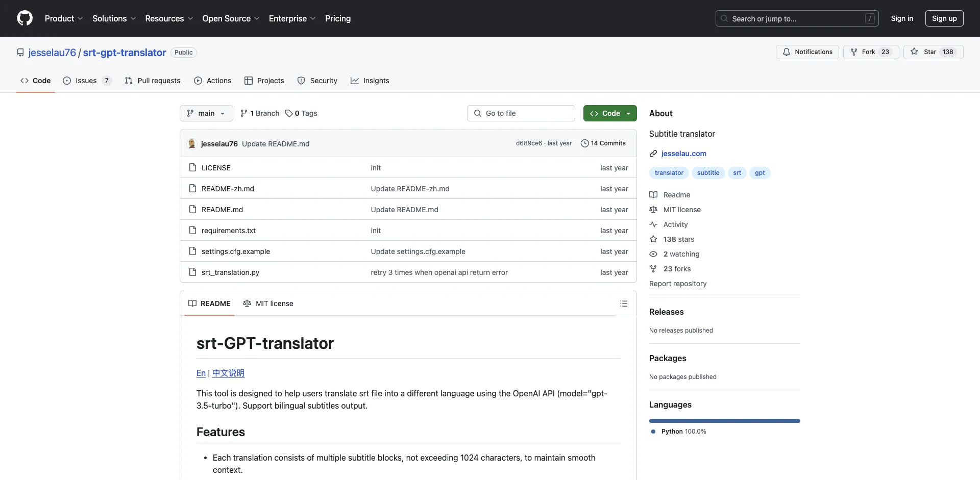Open the settings.cfg.example file

[236, 251]
